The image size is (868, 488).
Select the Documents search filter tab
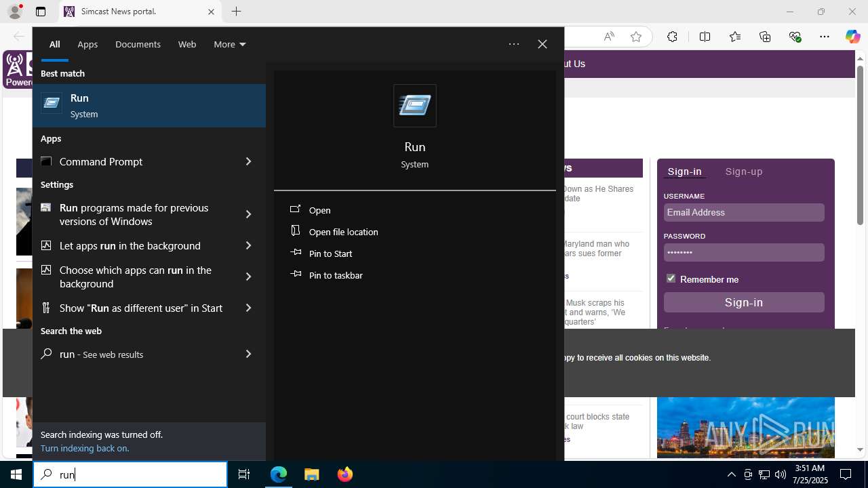[x=138, y=44]
